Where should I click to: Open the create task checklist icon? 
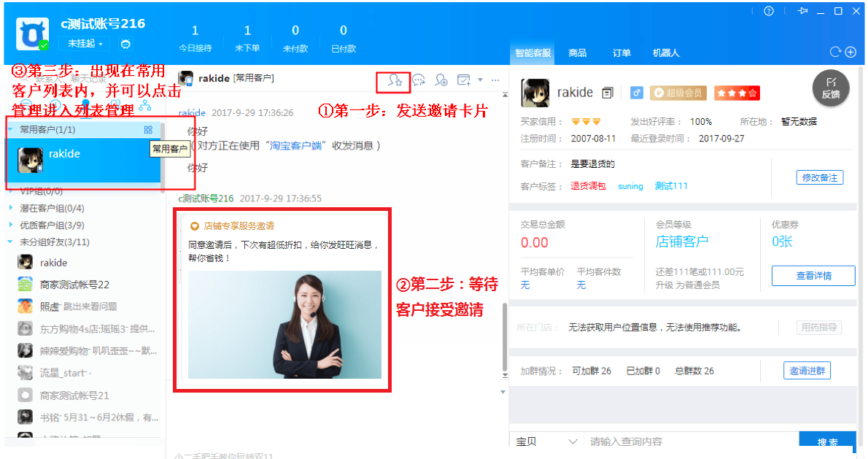pos(464,80)
